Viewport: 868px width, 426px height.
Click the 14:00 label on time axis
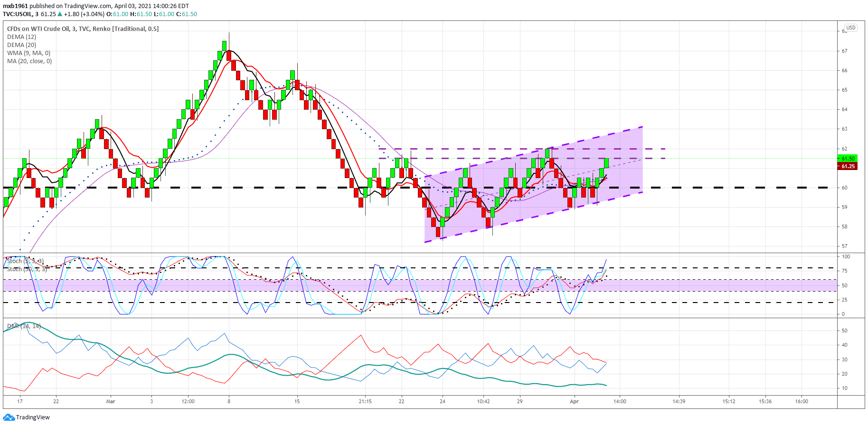[x=620, y=401]
